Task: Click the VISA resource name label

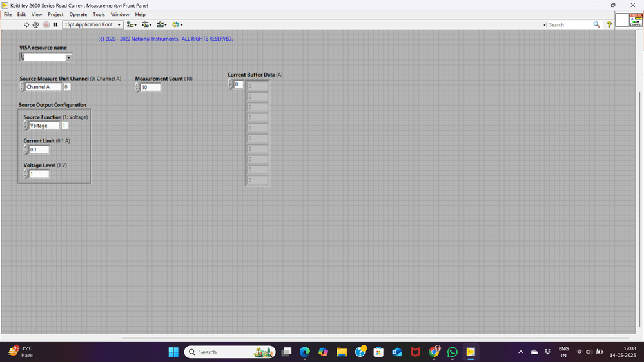Action: click(43, 48)
